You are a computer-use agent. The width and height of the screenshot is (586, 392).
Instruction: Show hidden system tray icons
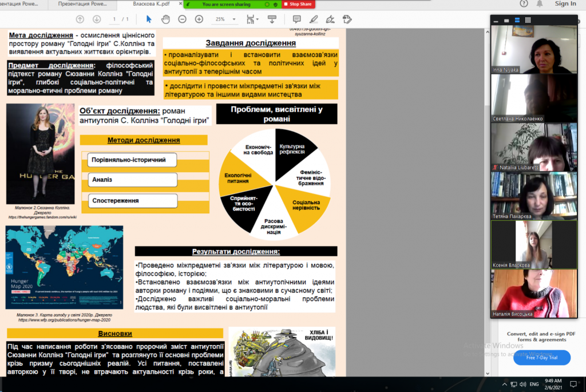[x=505, y=384]
